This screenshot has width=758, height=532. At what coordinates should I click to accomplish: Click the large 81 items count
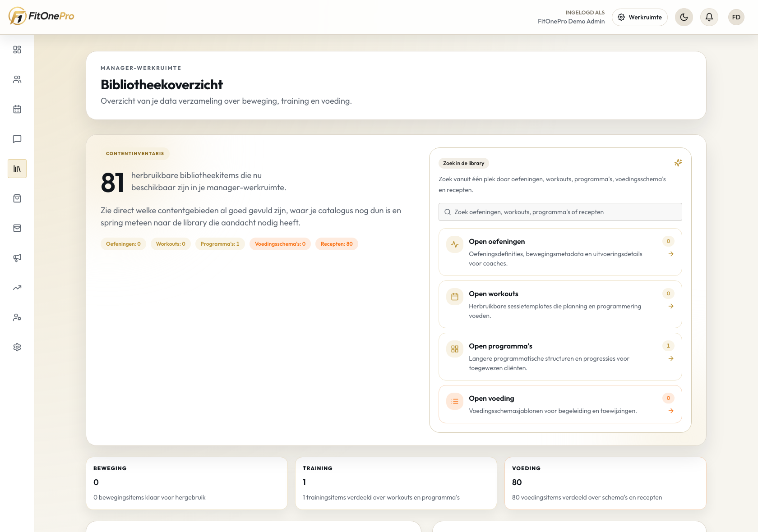click(112, 183)
